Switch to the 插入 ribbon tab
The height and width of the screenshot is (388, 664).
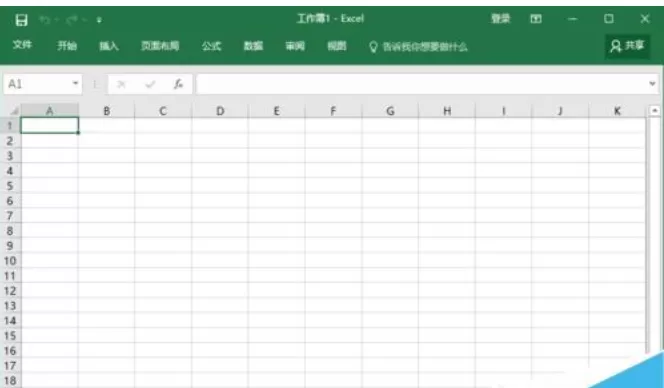coord(109,46)
